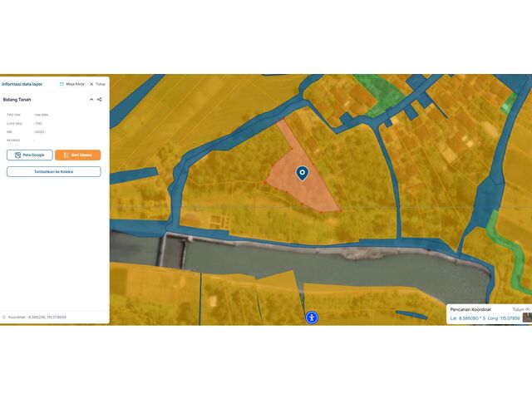532x399 pixels.
Task: Open Peta Google view
Action: (x=30, y=155)
